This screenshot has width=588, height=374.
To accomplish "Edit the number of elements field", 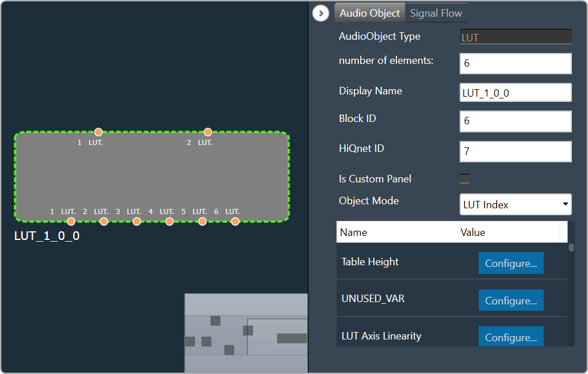I will pyautogui.click(x=516, y=63).
